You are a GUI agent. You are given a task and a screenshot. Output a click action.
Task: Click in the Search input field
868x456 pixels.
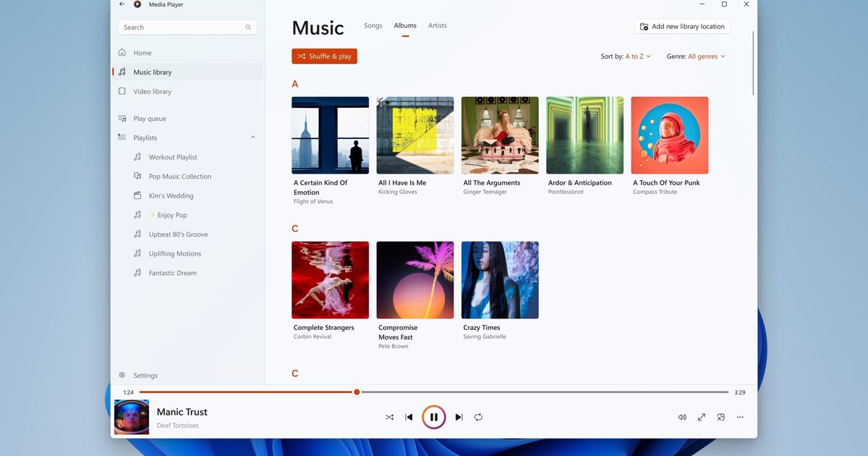pos(187,28)
